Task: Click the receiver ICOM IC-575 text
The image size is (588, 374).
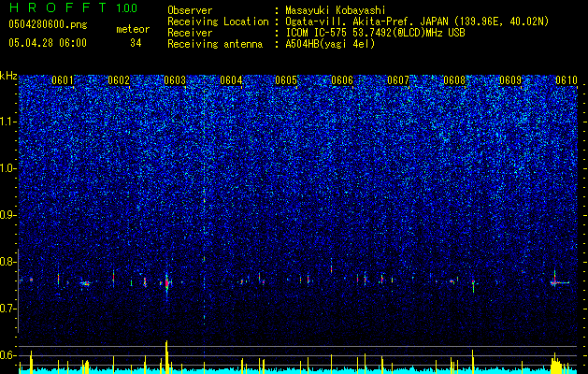Action: tap(375, 33)
